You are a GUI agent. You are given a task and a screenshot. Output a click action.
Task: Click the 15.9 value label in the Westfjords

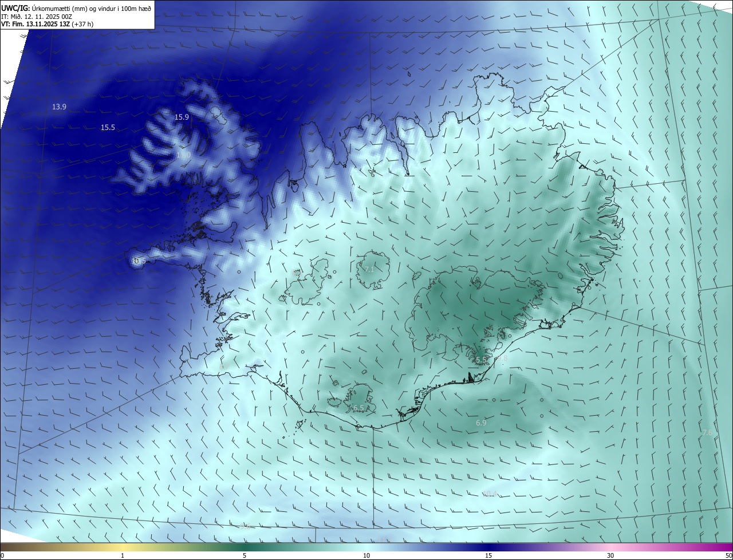click(182, 117)
